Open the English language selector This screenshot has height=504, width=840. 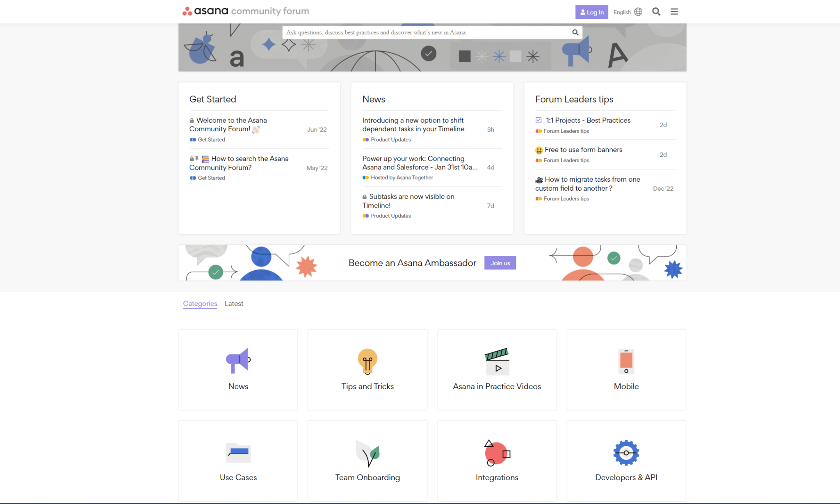click(x=627, y=12)
